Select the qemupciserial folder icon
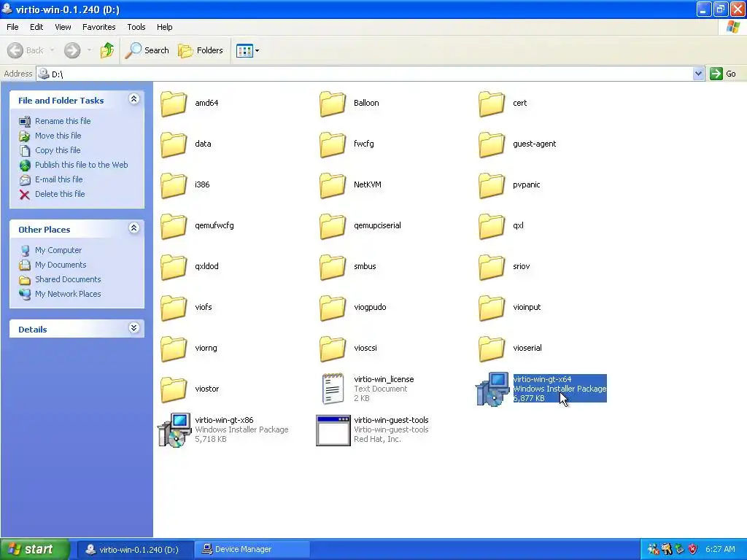 pos(333,227)
